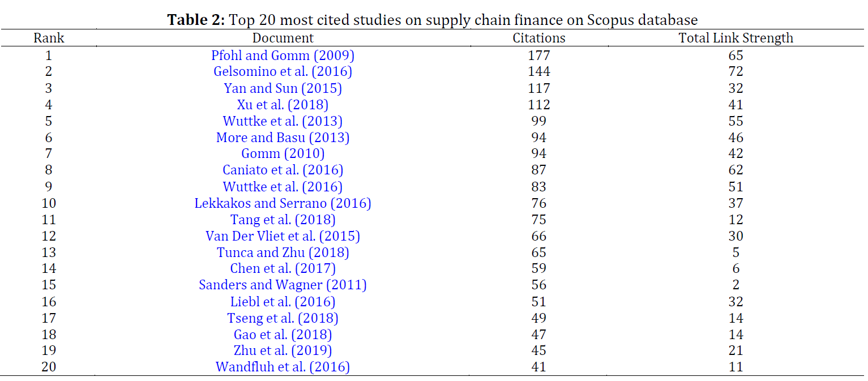Screen dimensions: 868x381
Task: Open the Gomm (2010) citation
Action: [283, 153]
